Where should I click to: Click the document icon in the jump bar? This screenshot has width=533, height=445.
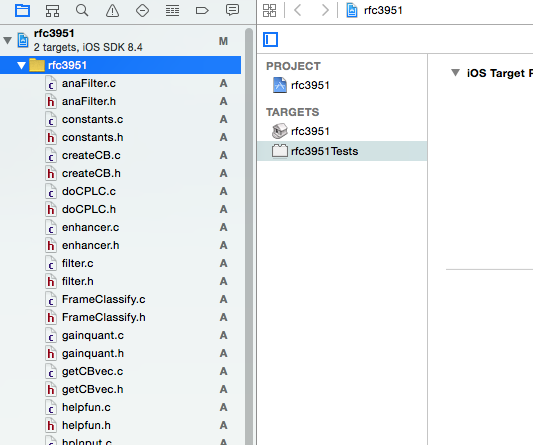tap(352, 11)
